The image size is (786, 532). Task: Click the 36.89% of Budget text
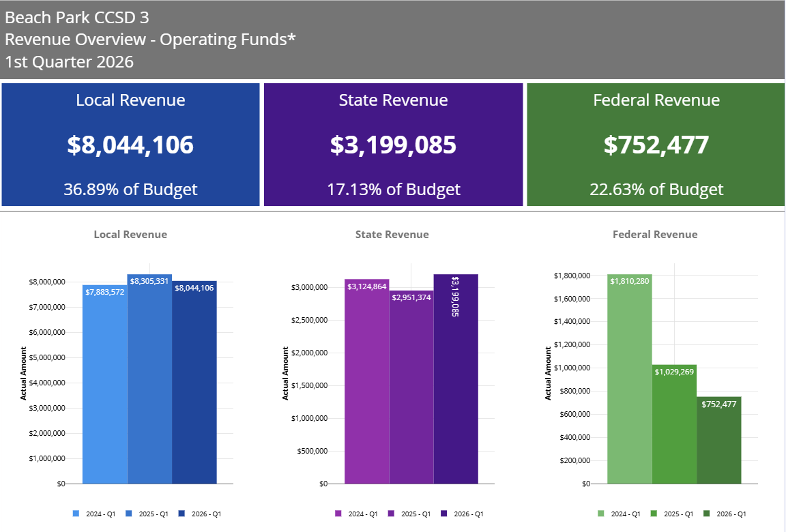tap(131, 190)
